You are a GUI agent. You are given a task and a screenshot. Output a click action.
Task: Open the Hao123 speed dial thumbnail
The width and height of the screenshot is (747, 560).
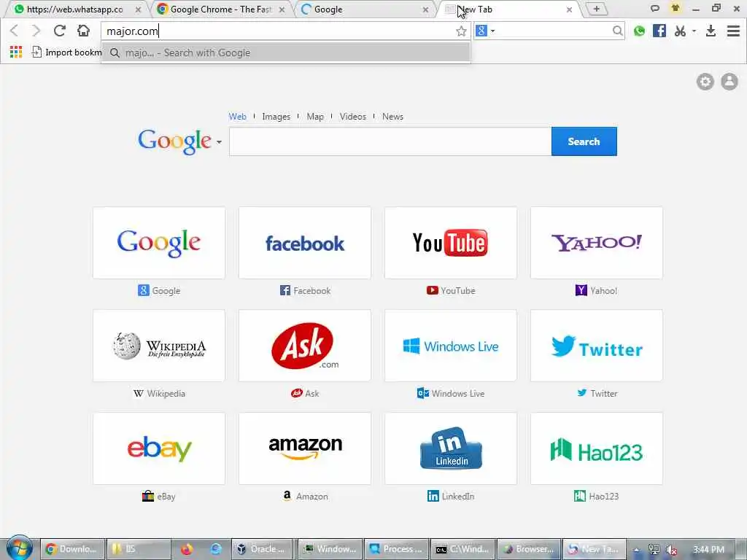tap(597, 448)
